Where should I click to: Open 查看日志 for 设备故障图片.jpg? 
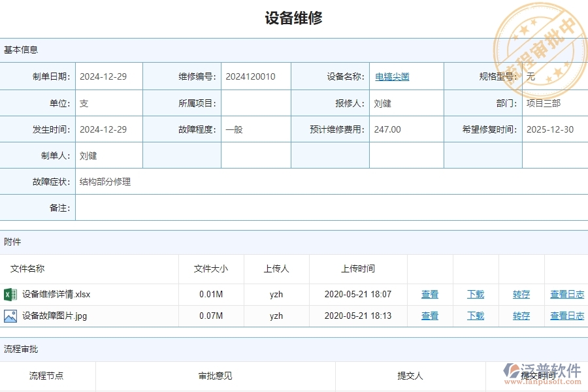tap(566, 316)
